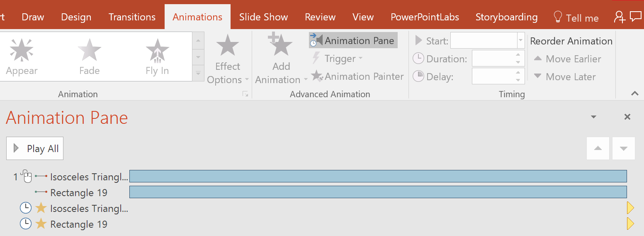Open the comments speech bubble icon

pyautogui.click(x=635, y=17)
